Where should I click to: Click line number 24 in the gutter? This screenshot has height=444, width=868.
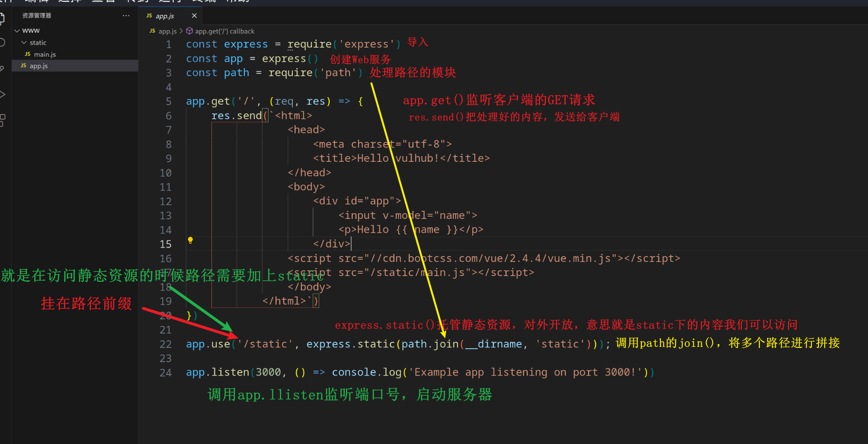pyautogui.click(x=166, y=373)
